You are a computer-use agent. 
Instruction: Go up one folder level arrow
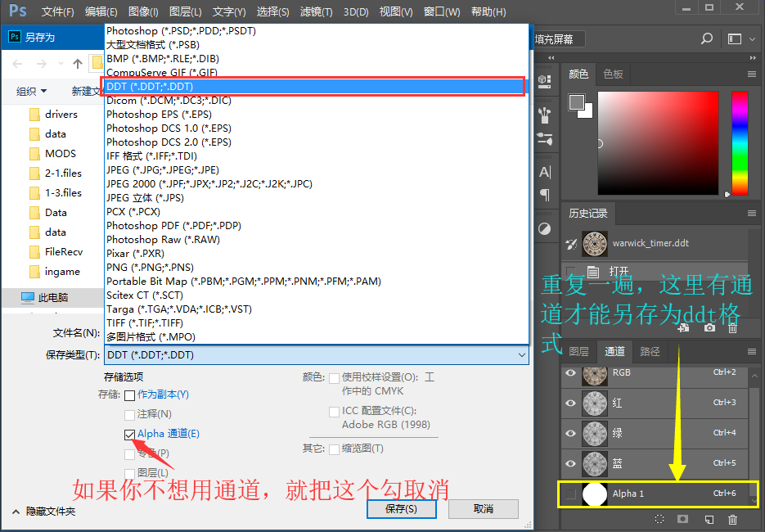pos(78,64)
